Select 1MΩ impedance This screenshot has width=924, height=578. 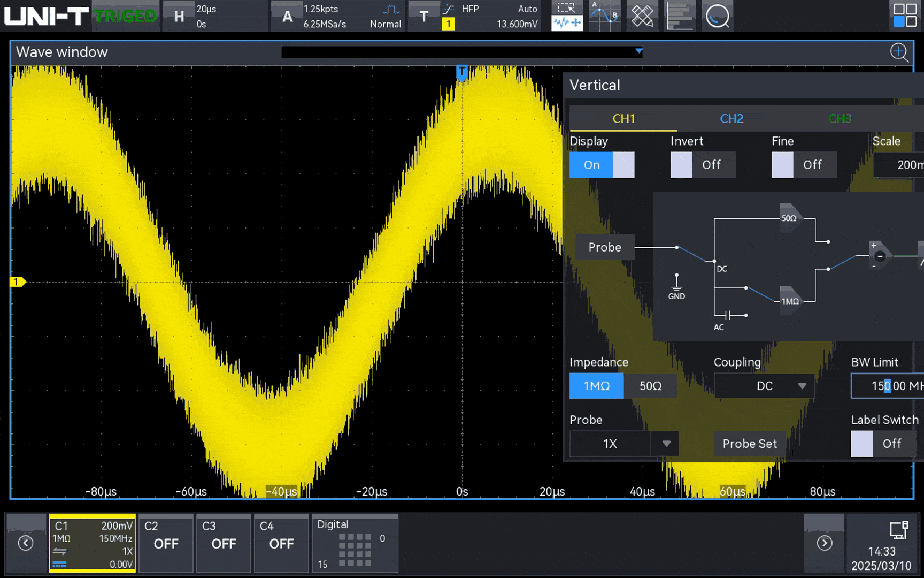pos(596,386)
